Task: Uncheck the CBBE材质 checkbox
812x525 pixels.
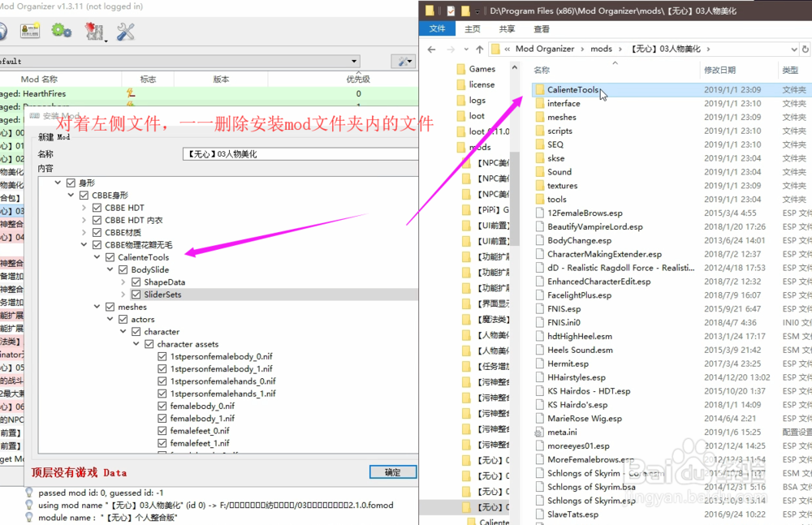Action: point(97,232)
